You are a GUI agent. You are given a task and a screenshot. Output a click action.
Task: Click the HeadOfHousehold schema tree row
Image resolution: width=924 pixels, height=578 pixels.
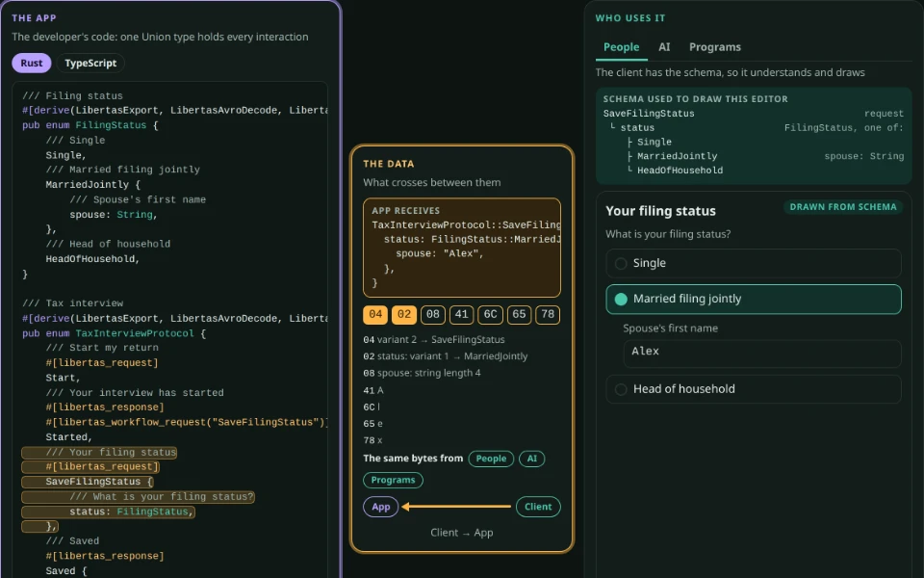(753, 170)
